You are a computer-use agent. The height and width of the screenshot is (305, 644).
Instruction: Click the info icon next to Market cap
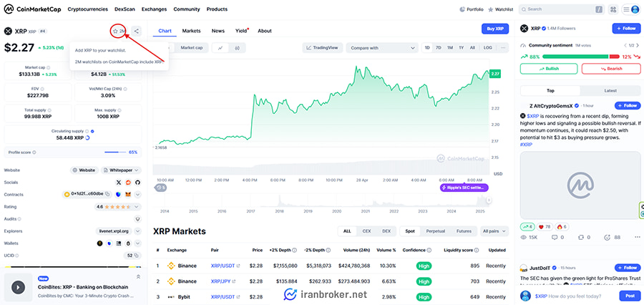(x=49, y=67)
